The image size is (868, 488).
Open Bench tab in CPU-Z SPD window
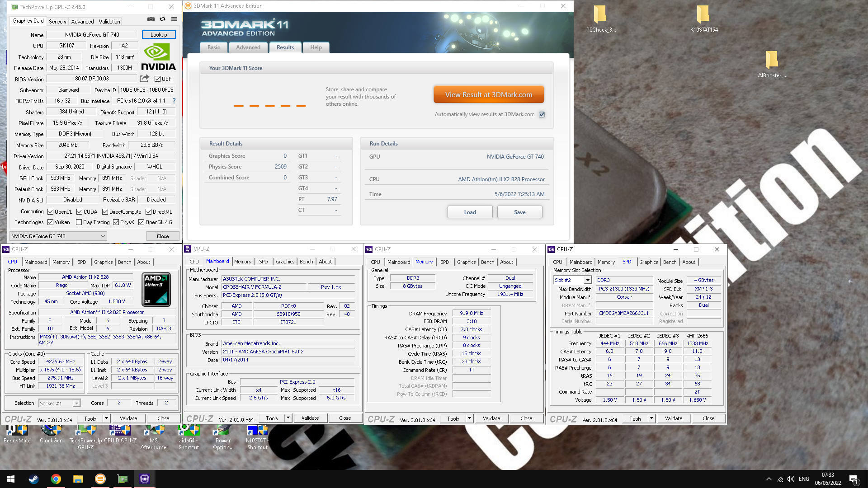[670, 262]
